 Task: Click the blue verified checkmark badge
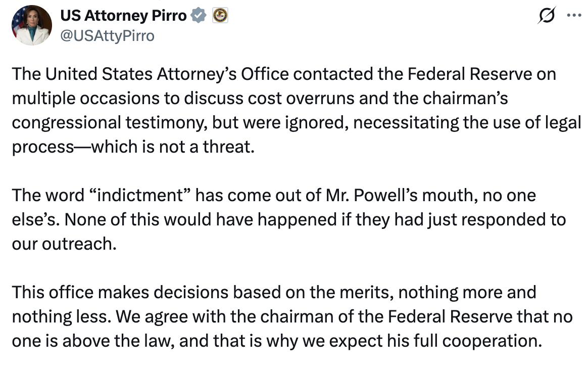tap(200, 16)
